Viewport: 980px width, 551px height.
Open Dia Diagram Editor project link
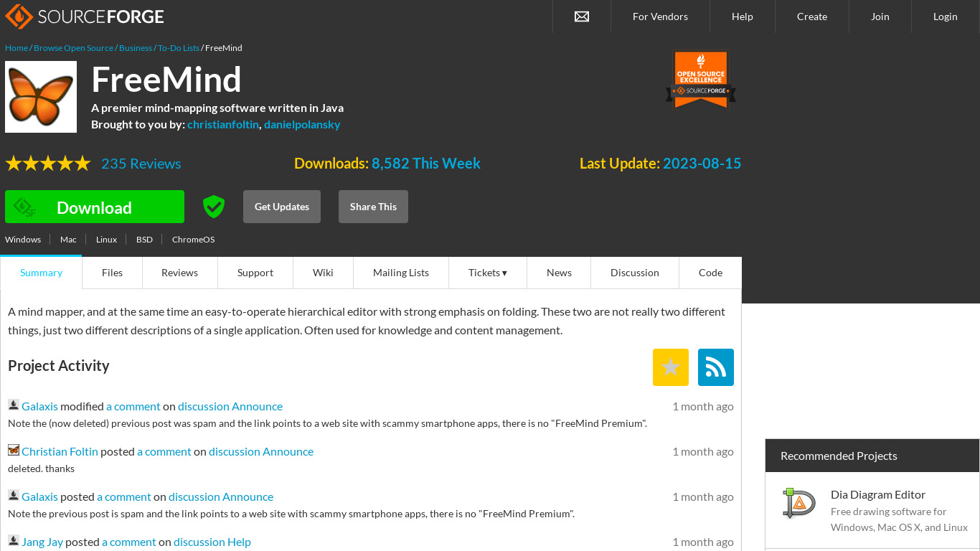[878, 494]
